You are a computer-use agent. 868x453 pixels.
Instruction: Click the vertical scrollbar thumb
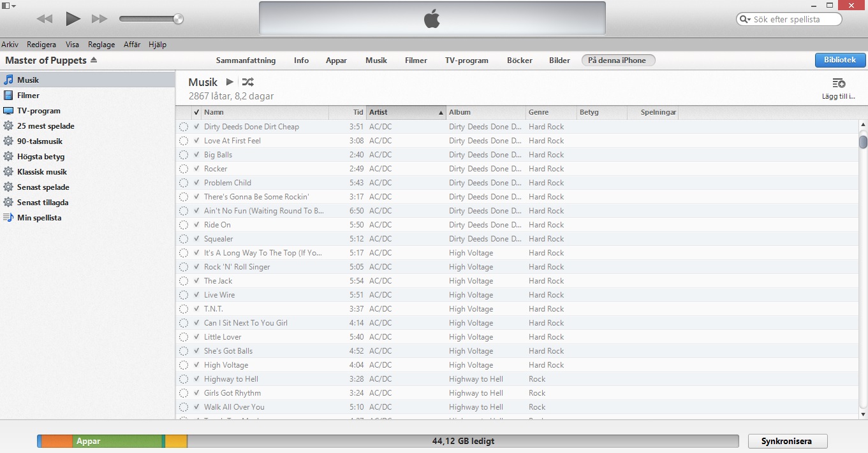863,141
